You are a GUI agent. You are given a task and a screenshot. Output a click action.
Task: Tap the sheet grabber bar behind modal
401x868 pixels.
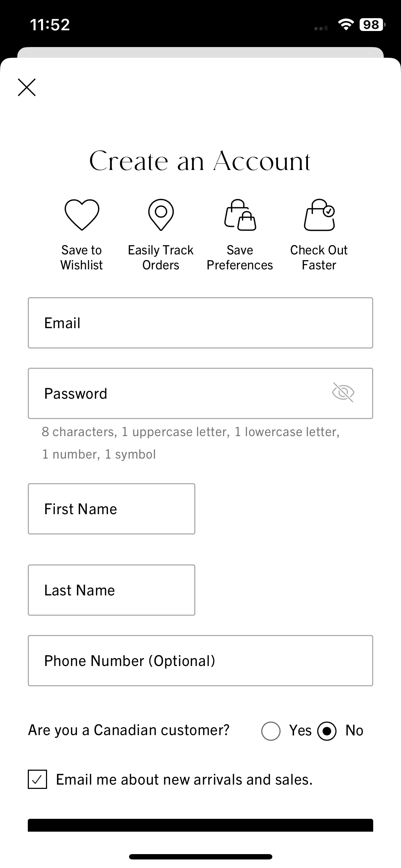(x=200, y=52)
